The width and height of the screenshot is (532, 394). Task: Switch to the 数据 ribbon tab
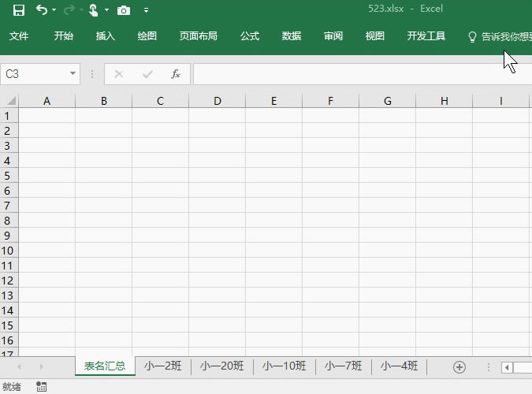click(x=292, y=36)
